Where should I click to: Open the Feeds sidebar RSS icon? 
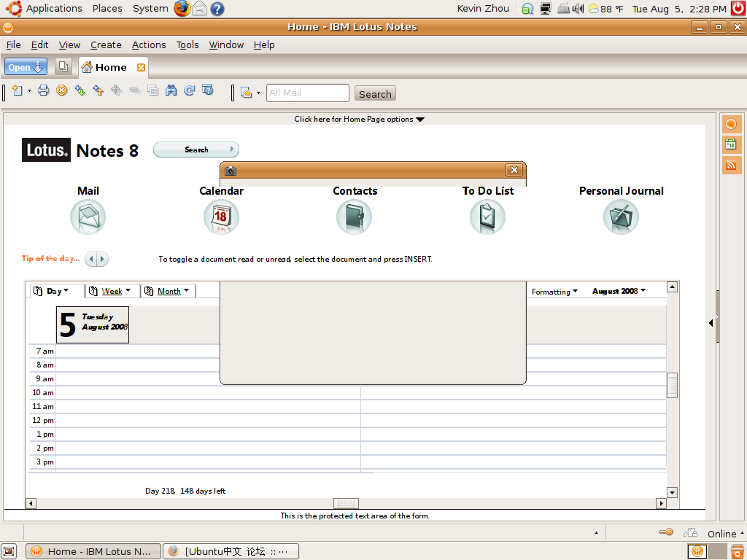pos(731,165)
